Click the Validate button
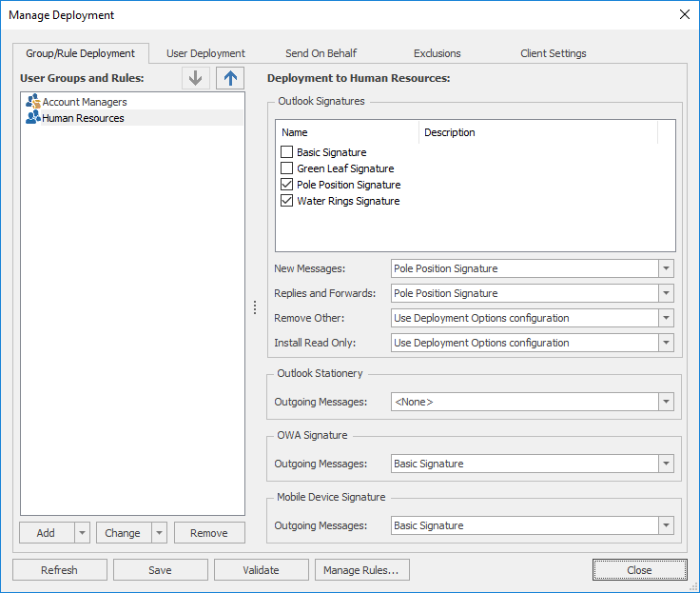 point(261,570)
